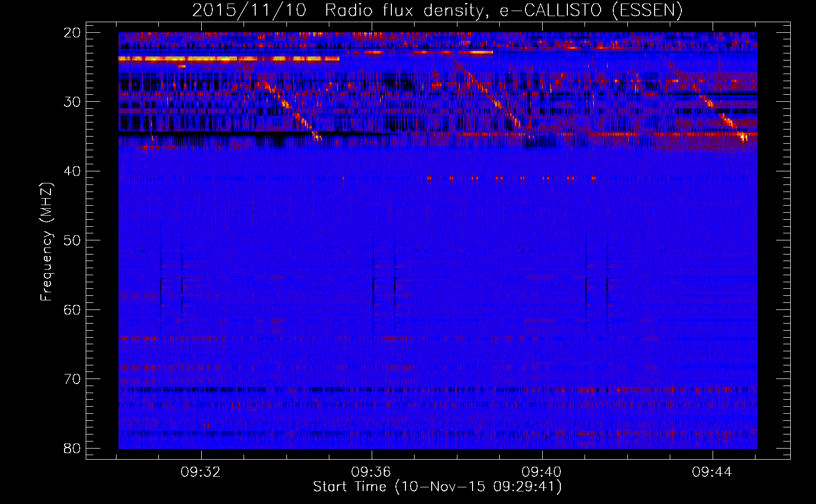Click the 40 frequency tick label
Viewport: 816px width, 504px height.
tap(72, 171)
